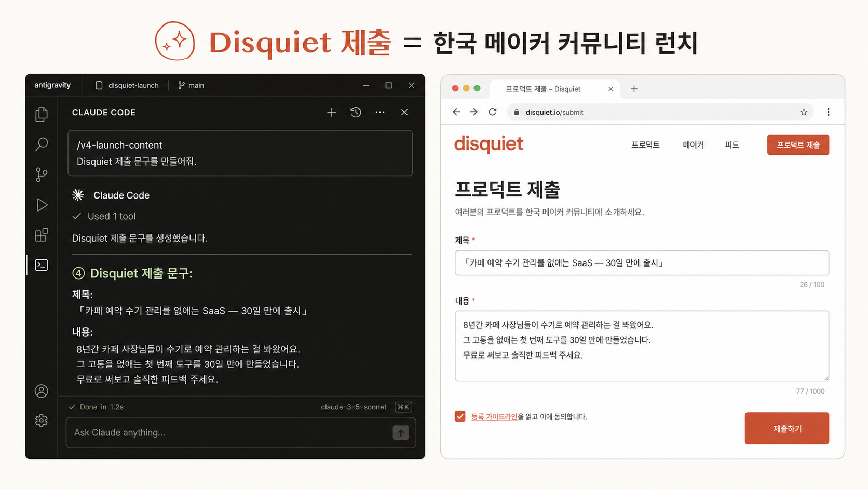Maximize the antigravity window
The image size is (868, 489).
click(x=388, y=85)
